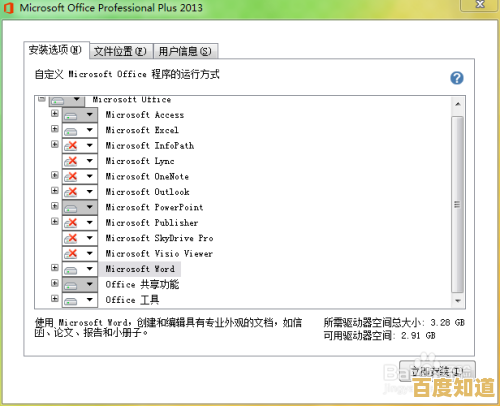Open install-state dropdown for Office 共享功能
The height and width of the screenshot is (406, 500).
(x=80, y=284)
